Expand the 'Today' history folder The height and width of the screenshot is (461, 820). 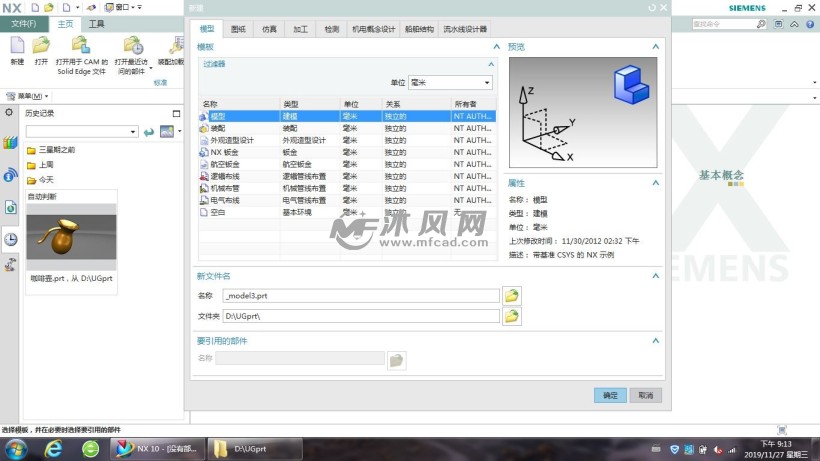tap(41, 180)
